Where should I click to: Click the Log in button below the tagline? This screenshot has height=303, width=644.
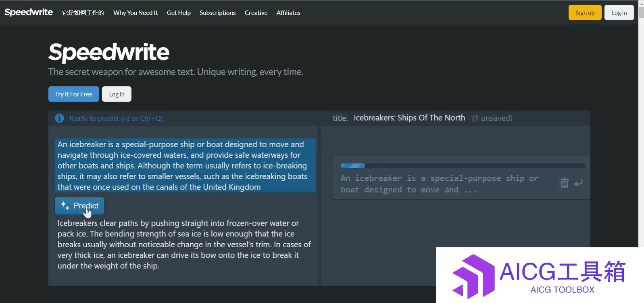tap(117, 94)
